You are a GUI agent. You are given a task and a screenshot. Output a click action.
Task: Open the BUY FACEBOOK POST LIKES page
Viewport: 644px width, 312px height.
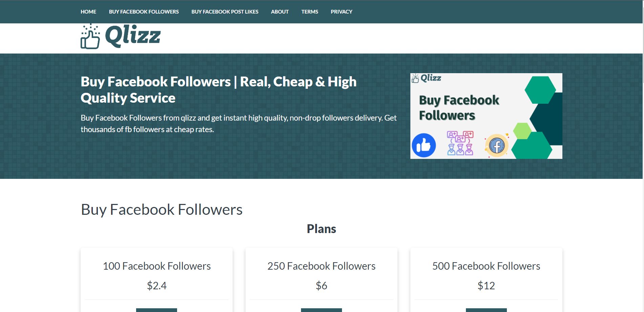pyautogui.click(x=224, y=12)
